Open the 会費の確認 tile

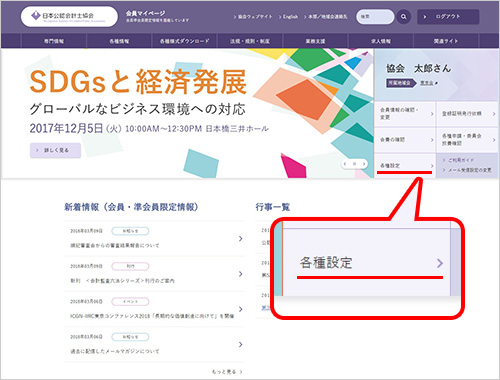[x=405, y=140]
